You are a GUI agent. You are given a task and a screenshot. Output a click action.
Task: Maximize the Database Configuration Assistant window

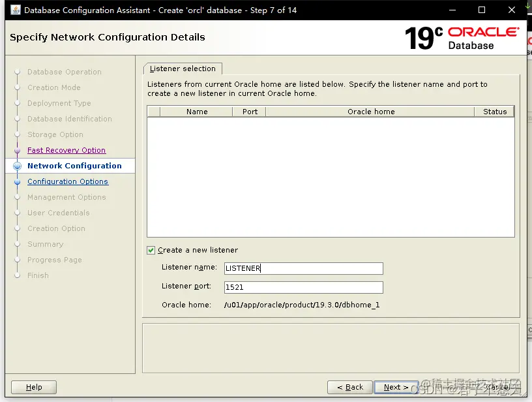481,10
